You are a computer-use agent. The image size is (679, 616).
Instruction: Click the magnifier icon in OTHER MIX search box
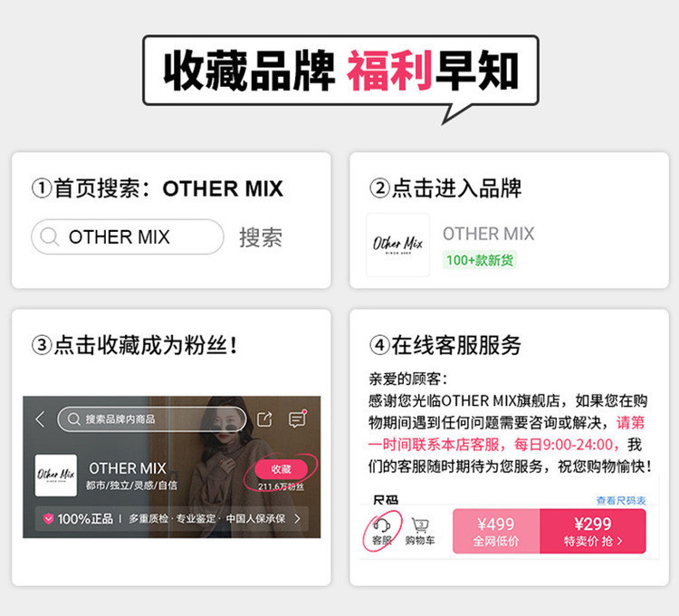pyautogui.click(x=49, y=237)
